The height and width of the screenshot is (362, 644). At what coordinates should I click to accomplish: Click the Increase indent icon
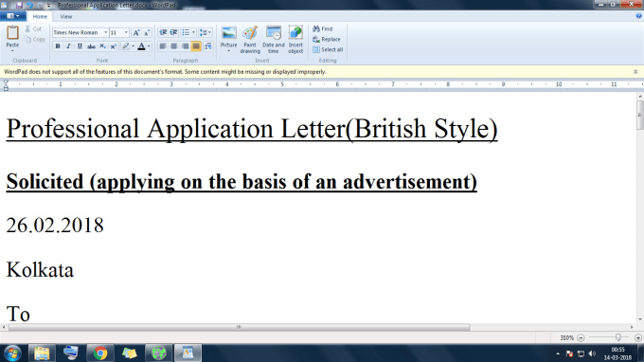click(x=173, y=32)
